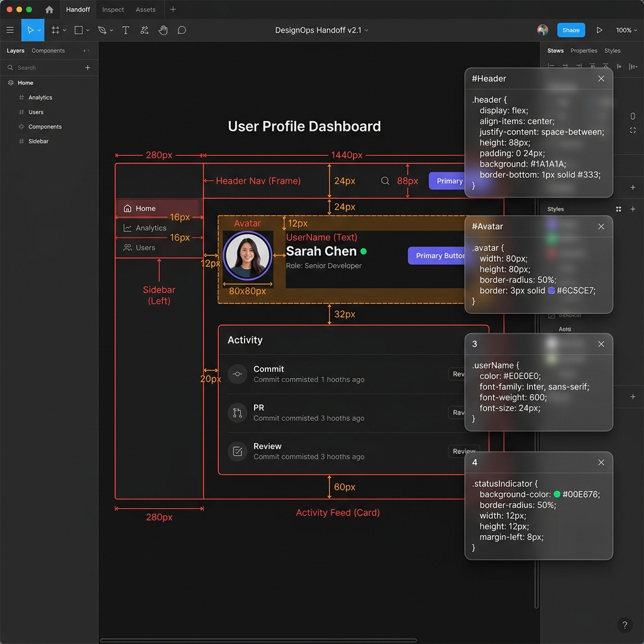Viewport: 644px width, 644px height.
Task: Click the resources components tool icon
Action: tap(144, 30)
